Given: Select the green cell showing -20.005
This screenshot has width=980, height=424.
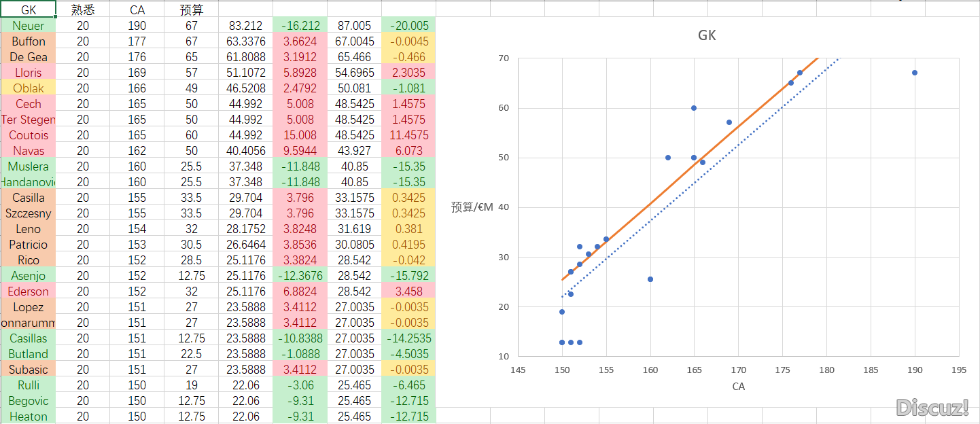Looking at the screenshot, I should 409,26.
